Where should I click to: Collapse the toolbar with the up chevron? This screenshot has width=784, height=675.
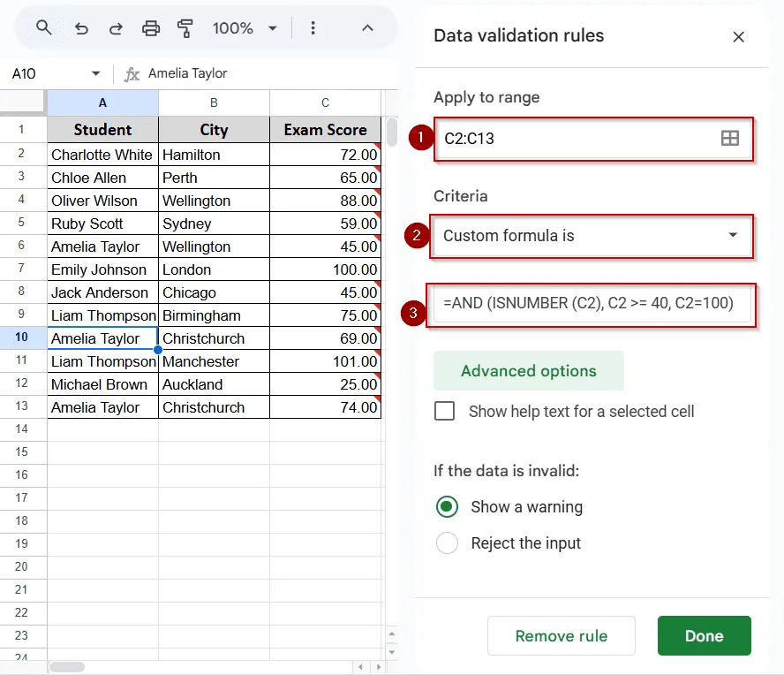pos(367,28)
